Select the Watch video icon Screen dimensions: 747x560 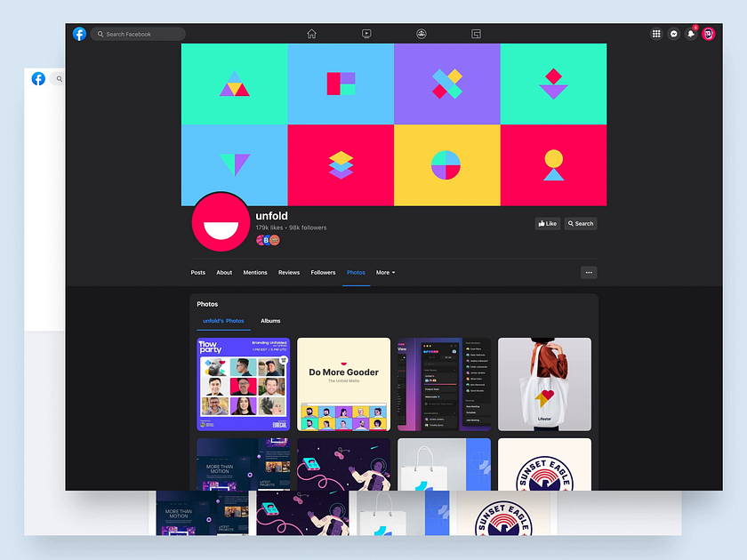point(365,33)
